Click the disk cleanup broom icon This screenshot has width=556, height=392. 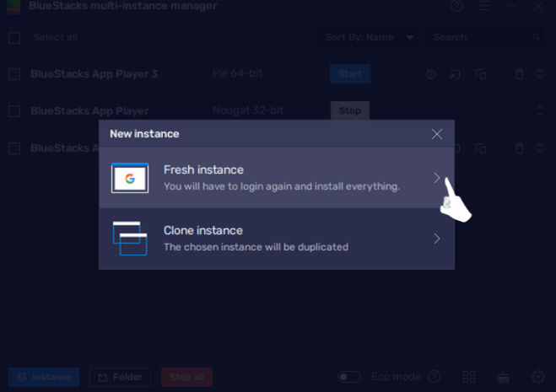click(x=503, y=377)
